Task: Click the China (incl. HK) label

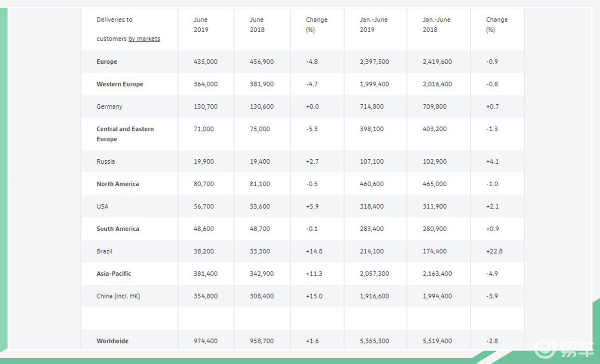Action: [x=118, y=297]
